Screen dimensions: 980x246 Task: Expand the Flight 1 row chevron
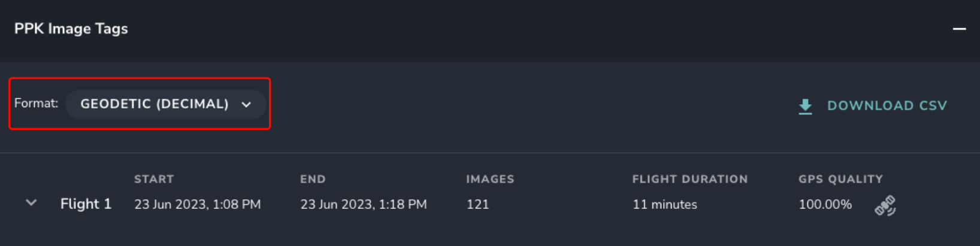31,204
